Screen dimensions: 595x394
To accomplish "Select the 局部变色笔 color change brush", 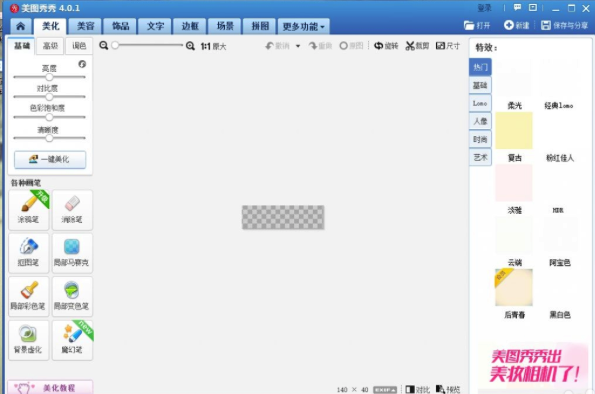I will [x=72, y=296].
